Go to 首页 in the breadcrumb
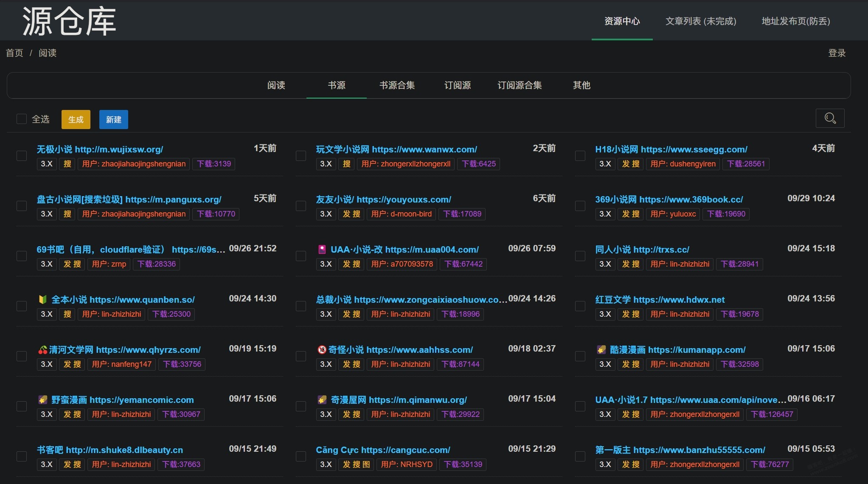868x484 pixels. [14, 53]
